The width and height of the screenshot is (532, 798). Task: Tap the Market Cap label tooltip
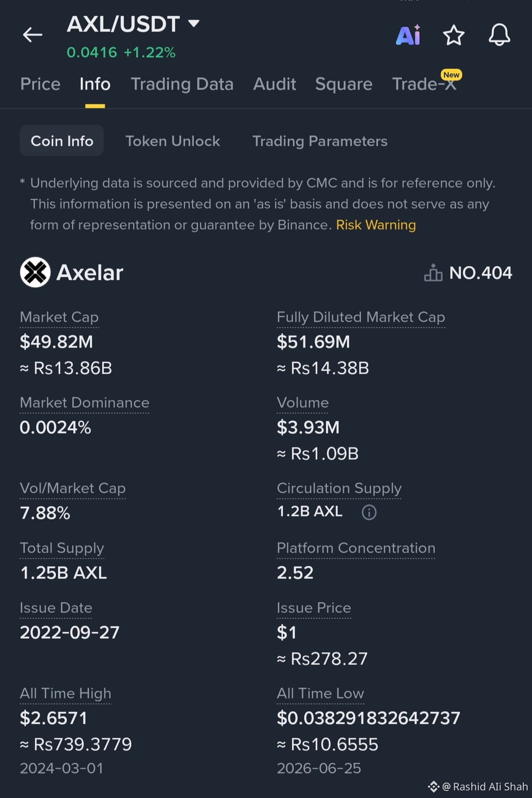(x=59, y=317)
